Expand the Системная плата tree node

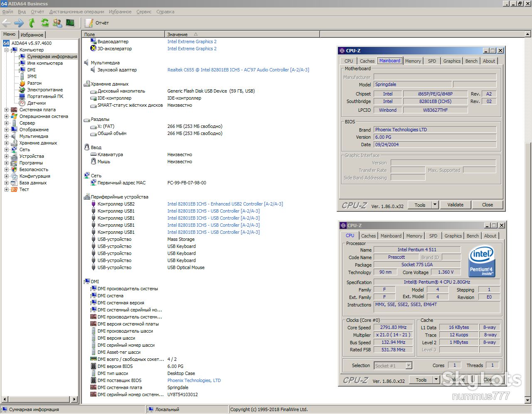(x=7, y=110)
